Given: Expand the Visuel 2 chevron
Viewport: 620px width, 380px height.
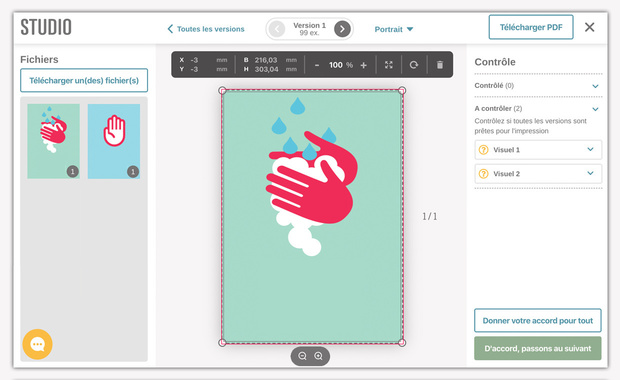Looking at the screenshot, I should (x=590, y=173).
